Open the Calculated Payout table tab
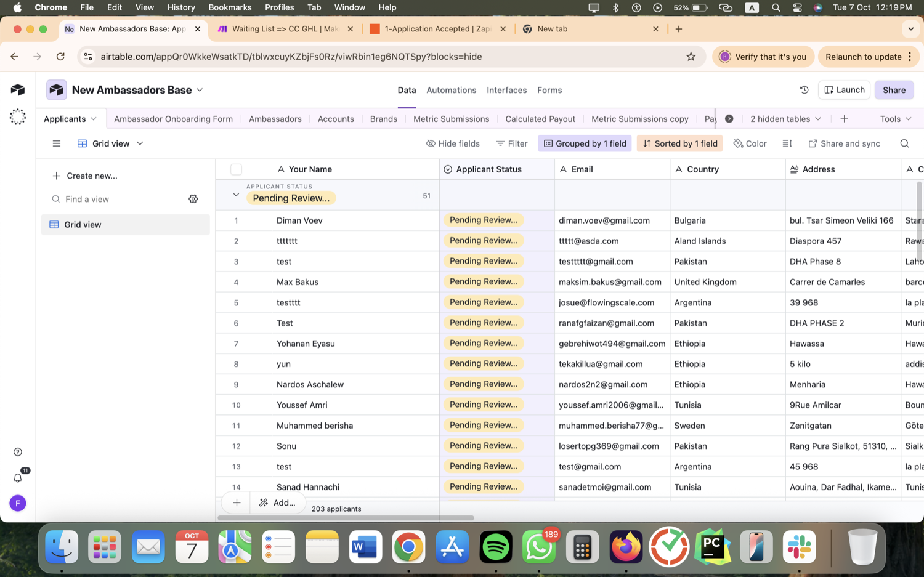Image resolution: width=924 pixels, height=577 pixels. [x=540, y=119]
